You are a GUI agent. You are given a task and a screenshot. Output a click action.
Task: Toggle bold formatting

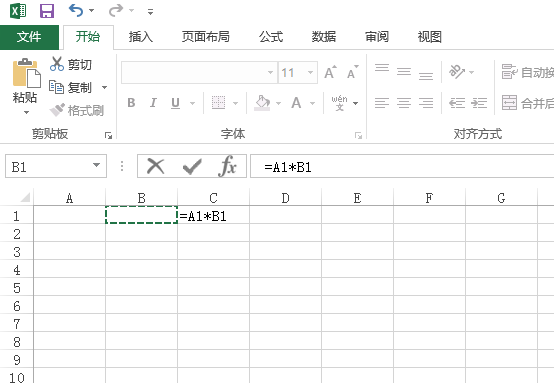(x=131, y=103)
